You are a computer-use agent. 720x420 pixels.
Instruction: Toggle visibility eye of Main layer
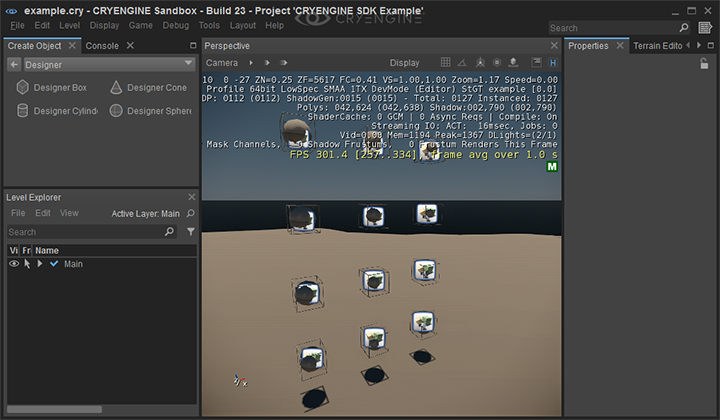pyautogui.click(x=14, y=263)
